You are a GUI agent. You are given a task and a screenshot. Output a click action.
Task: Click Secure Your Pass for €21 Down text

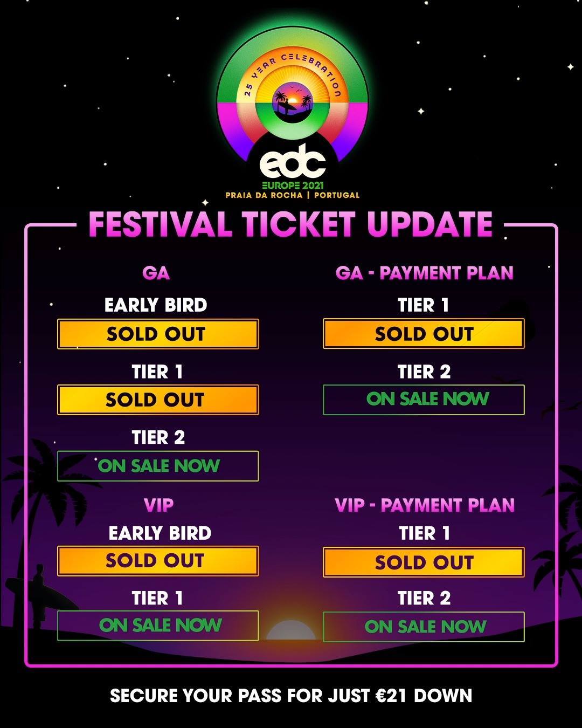[291, 696]
